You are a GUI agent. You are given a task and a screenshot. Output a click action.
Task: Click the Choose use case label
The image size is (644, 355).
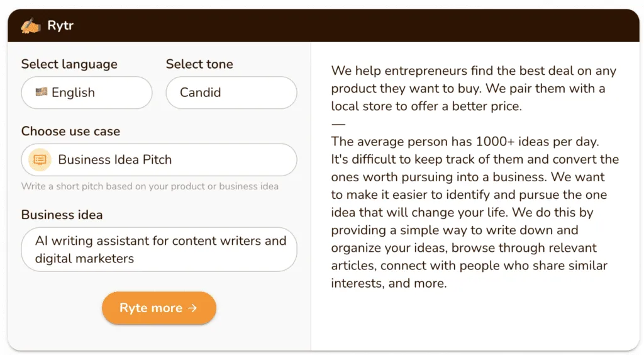70,131
